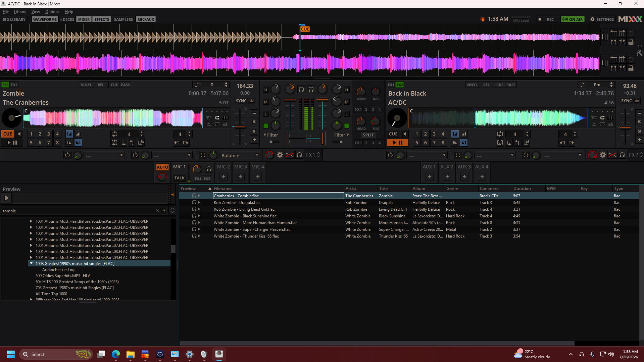Open the search history dropdown arrow

click(164, 211)
